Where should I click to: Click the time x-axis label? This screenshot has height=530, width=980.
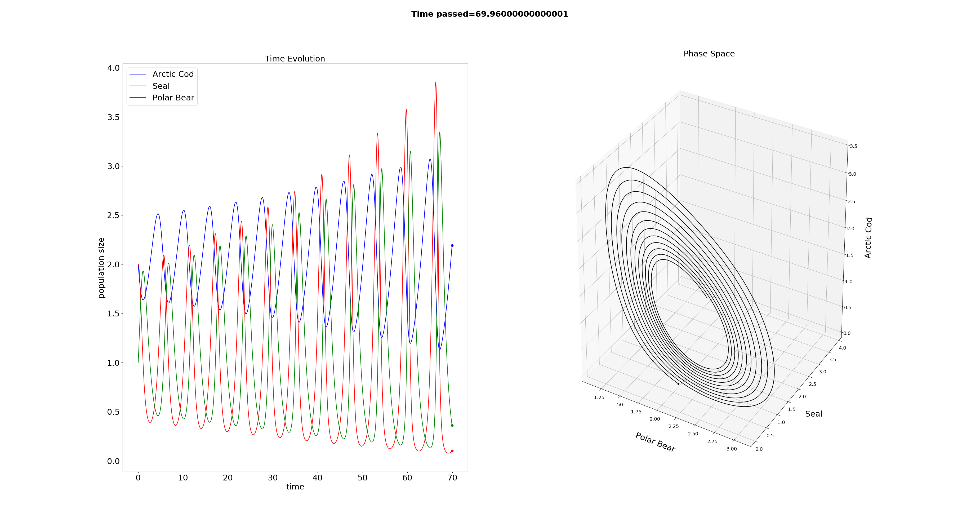[x=295, y=487]
